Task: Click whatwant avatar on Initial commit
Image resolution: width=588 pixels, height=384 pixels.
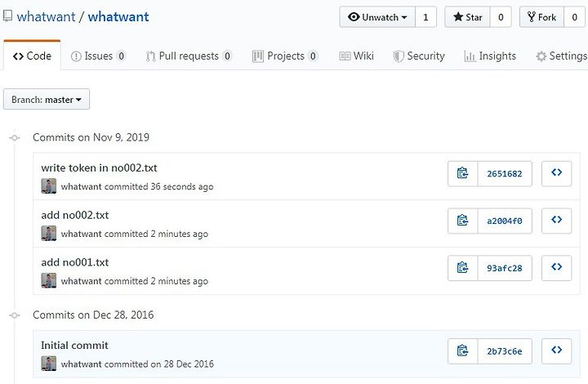Action: pos(49,364)
